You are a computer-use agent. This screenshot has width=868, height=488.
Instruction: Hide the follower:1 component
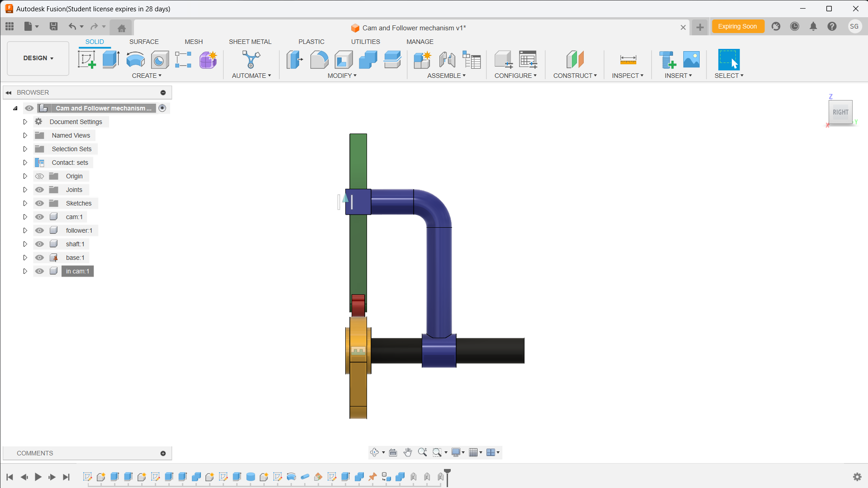tap(39, 230)
